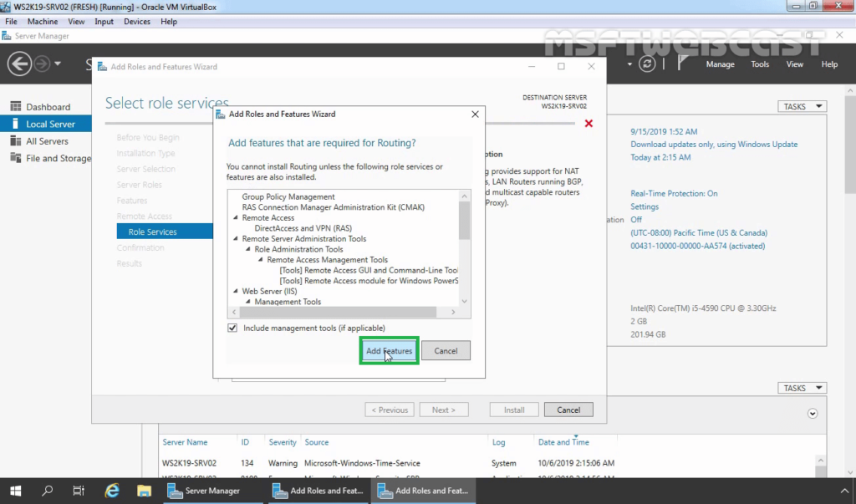Close the Add features dialog

click(x=475, y=115)
